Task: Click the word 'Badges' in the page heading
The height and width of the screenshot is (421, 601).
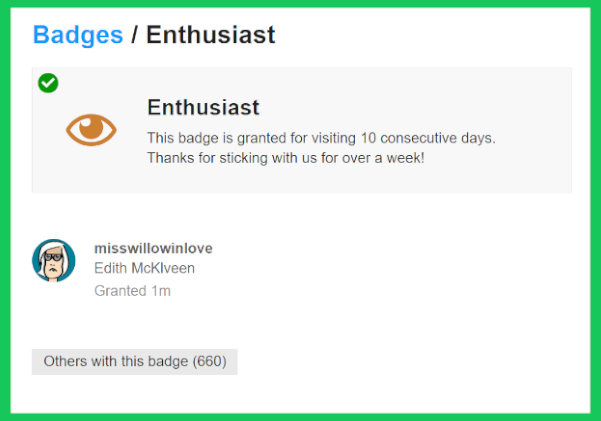Action: (x=78, y=35)
